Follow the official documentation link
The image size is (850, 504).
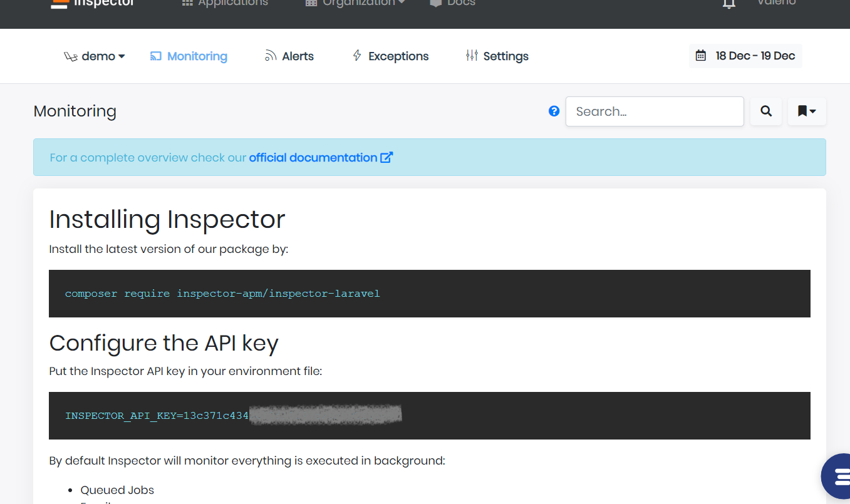point(321,158)
